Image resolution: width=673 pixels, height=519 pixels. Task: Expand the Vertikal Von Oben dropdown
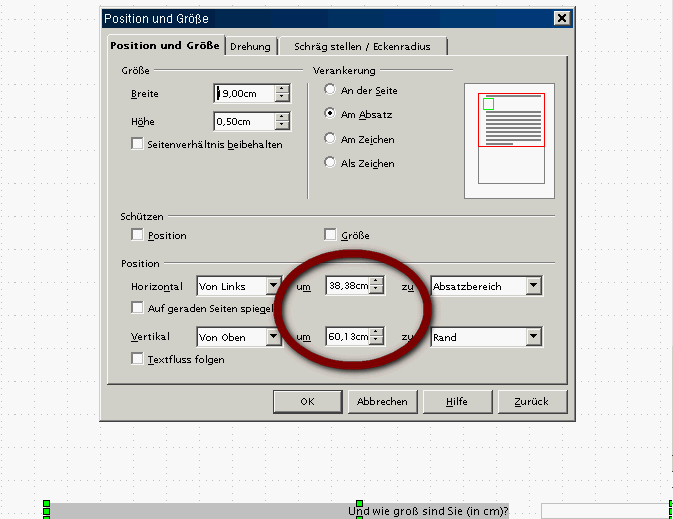point(273,337)
